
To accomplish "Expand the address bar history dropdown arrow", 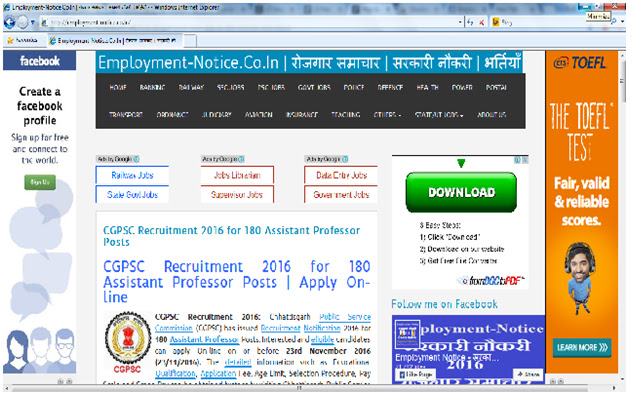I will coord(461,22).
